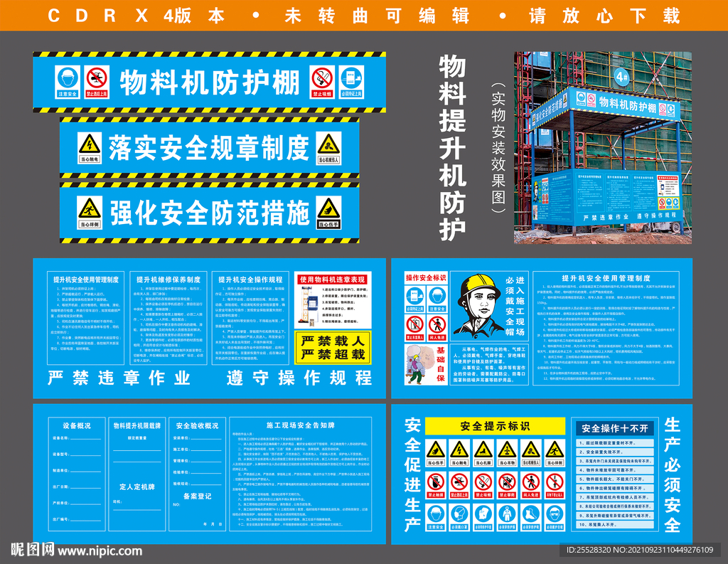Click 禁止吸烟 sign in 物料机防护棚 banner
This screenshot has height=564, width=728.
pyautogui.click(x=322, y=82)
